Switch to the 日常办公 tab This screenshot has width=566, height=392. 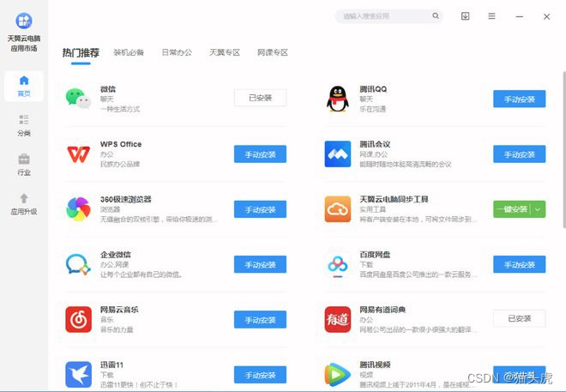tap(177, 52)
